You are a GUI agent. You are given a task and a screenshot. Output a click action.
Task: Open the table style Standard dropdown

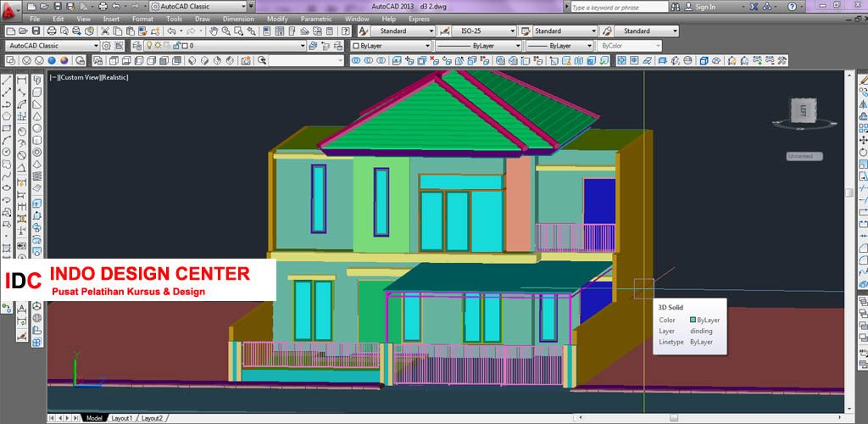565,31
